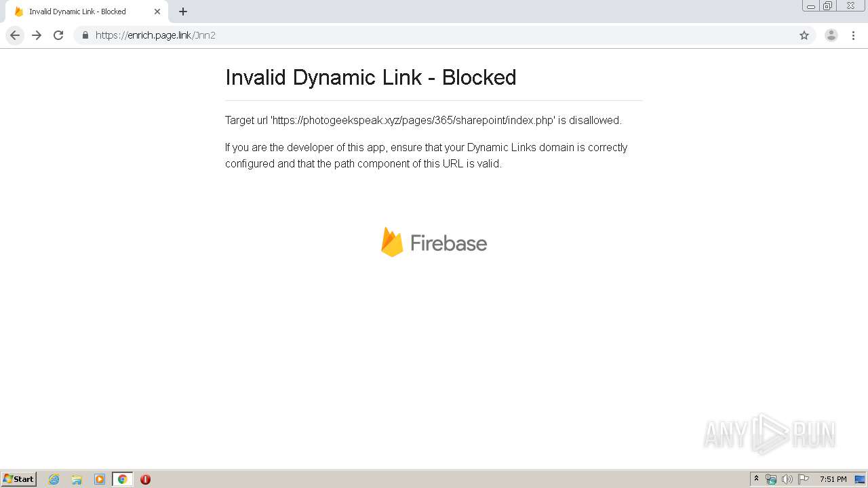Image resolution: width=868 pixels, height=488 pixels.
Task: Click the Firebase logo
Action: pyautogui.click(x=434, y=242)
